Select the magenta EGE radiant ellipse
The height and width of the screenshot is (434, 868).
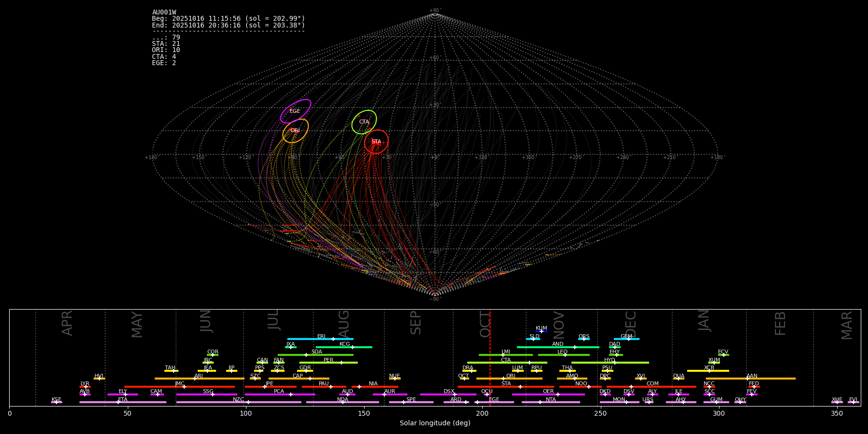pos(296,111)
